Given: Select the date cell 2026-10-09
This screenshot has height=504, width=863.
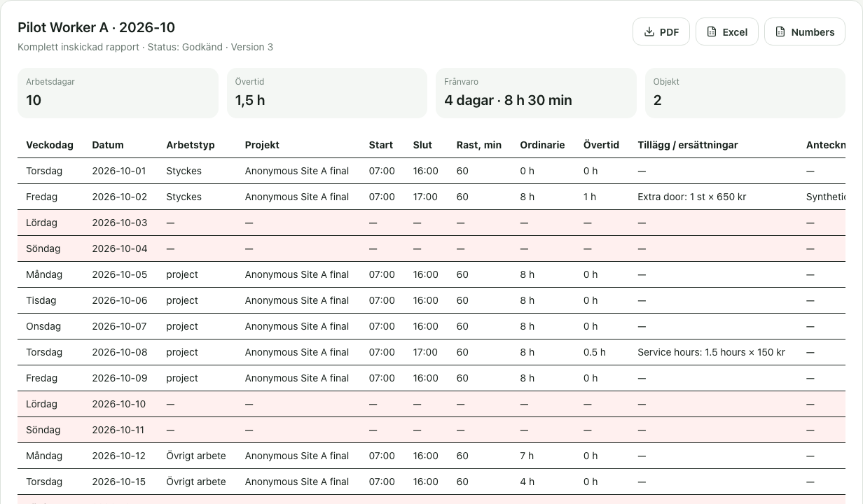Looking at the screenshot, I should click(120, 378).
